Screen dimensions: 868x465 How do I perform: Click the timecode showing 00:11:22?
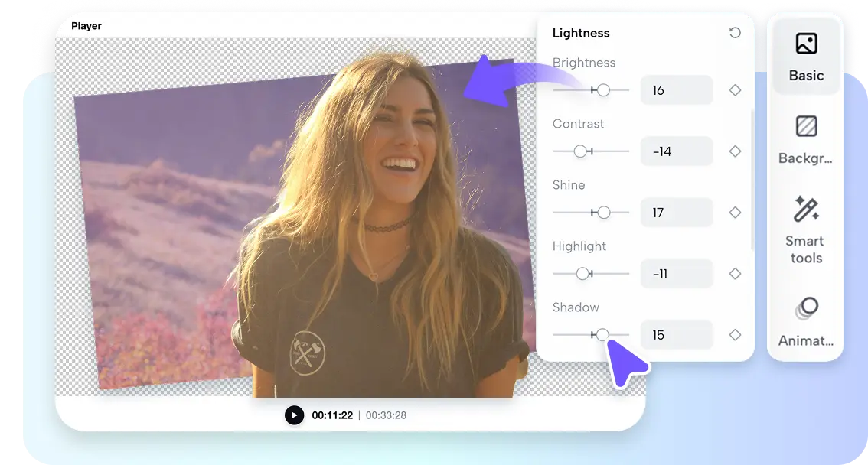pyautogui.click(x=332, y=415)
